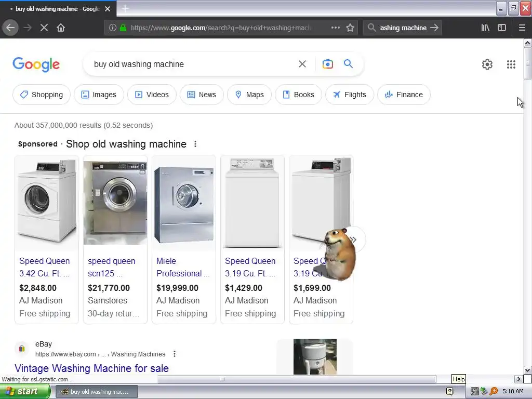Click the eBay favicon icon

(x=22, y=349)
